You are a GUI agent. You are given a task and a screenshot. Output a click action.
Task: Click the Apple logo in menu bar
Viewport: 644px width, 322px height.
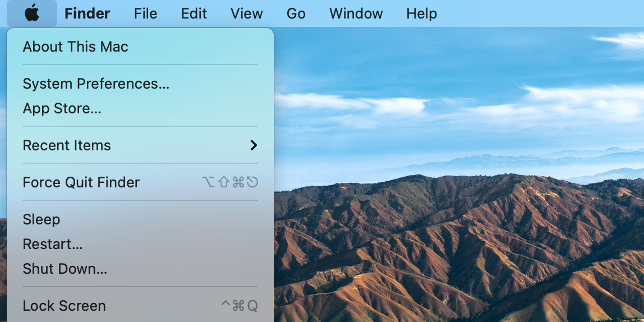[32, 13]
